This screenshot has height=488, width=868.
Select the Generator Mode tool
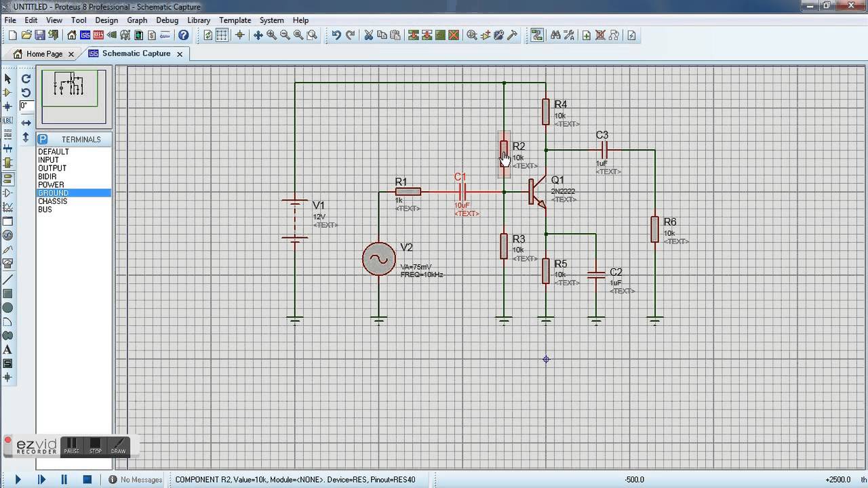(7, 235)
